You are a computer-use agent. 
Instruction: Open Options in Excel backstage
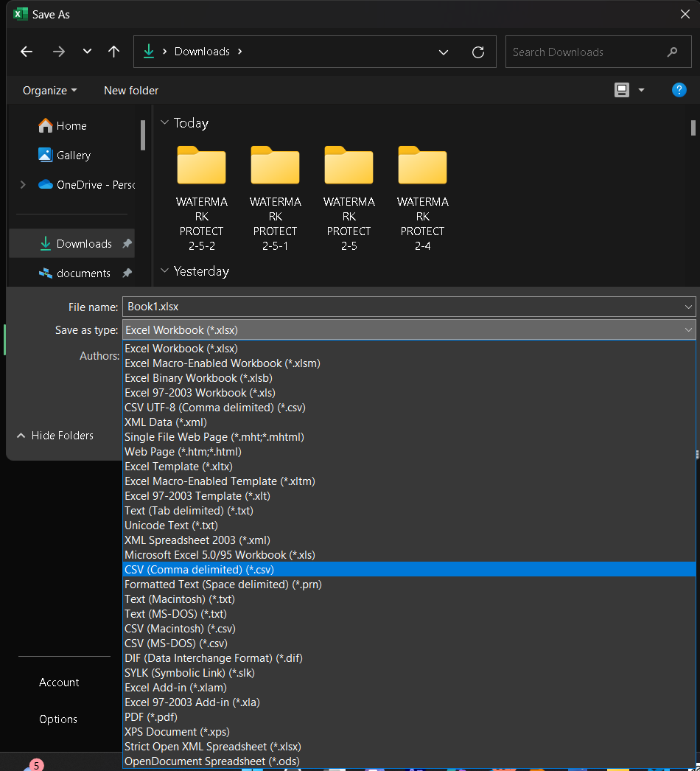[x=58, y=719]
